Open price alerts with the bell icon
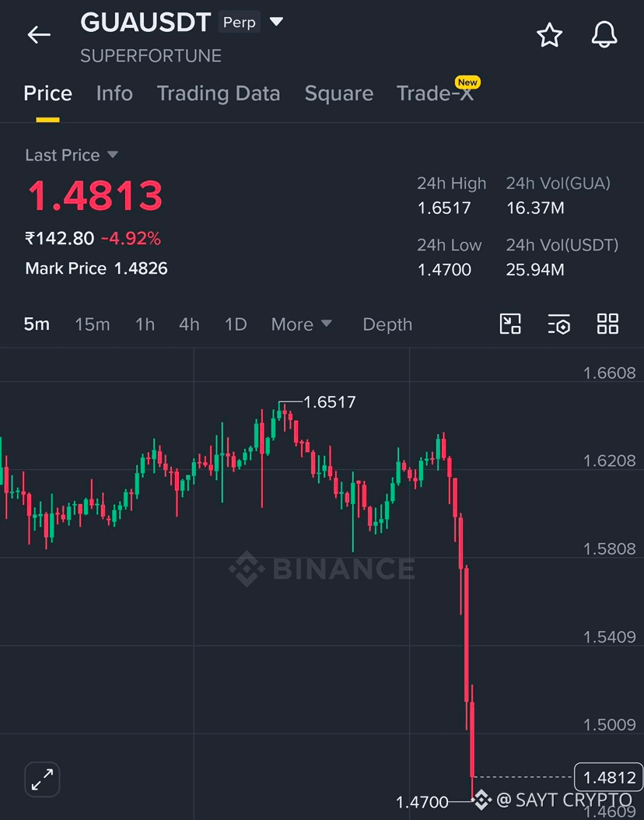 (x=604, y=36)
